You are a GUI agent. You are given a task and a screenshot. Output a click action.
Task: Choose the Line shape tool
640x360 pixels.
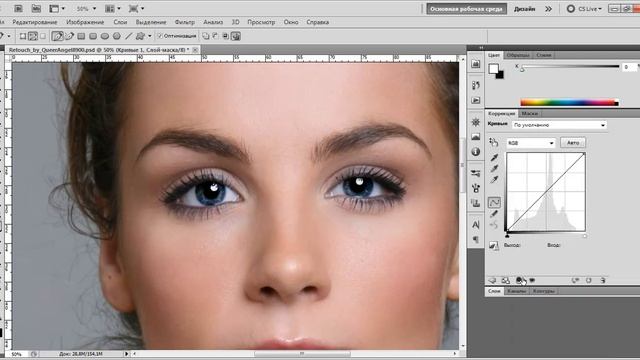tap(129, 36)
